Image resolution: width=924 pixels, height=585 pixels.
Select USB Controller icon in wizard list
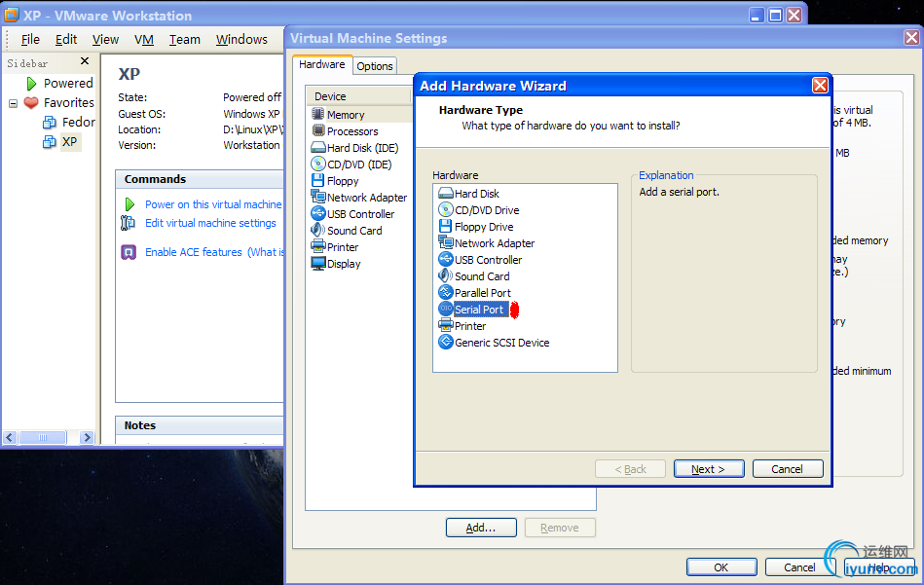[x=446, y=259]
